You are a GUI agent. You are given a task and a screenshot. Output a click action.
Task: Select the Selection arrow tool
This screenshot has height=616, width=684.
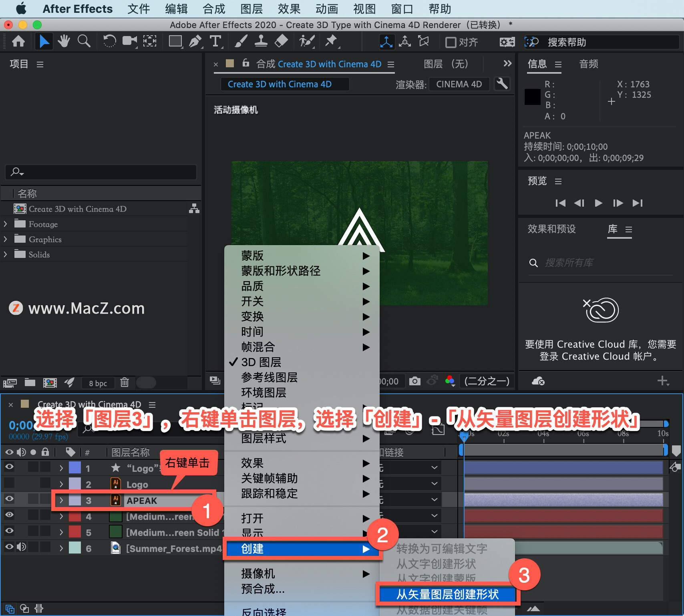click(44, 41)
